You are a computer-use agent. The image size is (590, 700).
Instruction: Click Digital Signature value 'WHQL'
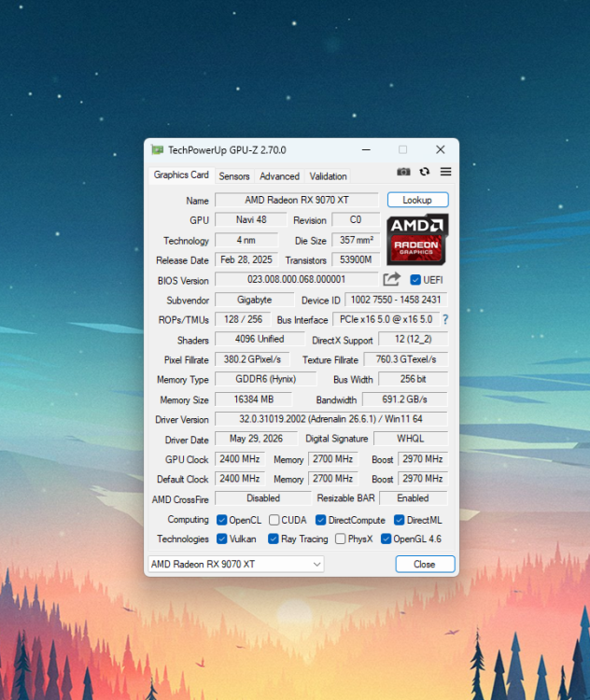point(411,439)
